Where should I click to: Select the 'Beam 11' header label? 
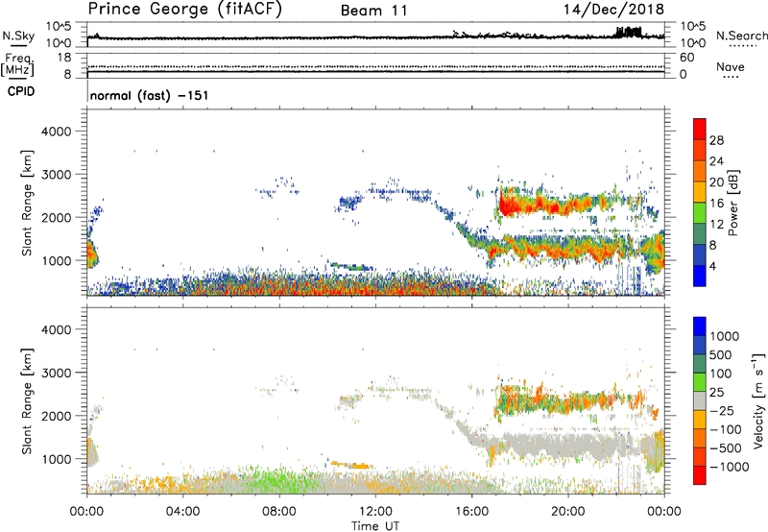pyautogui.click(x=373, y=11)
